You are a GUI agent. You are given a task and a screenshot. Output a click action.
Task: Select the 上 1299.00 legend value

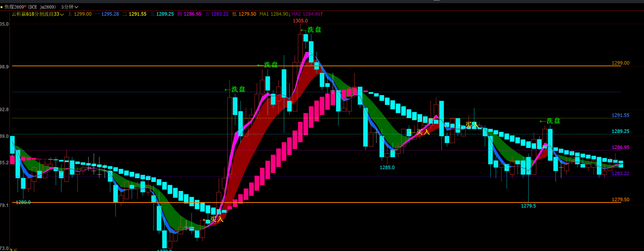80,14
